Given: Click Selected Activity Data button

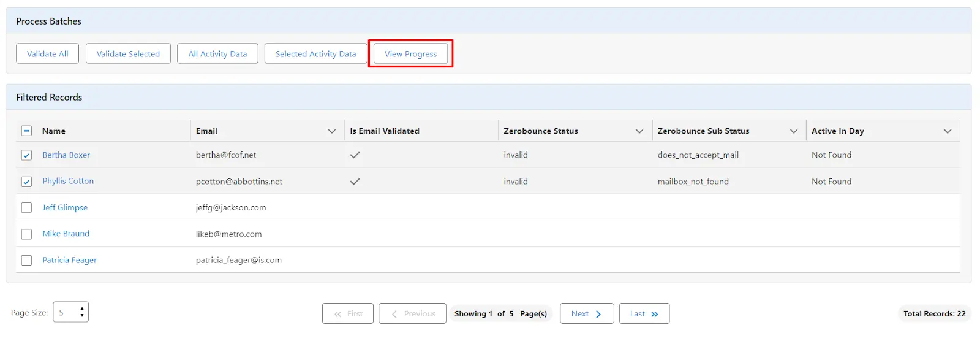Looking at the screenshot, I should click(x=315, y=54).
